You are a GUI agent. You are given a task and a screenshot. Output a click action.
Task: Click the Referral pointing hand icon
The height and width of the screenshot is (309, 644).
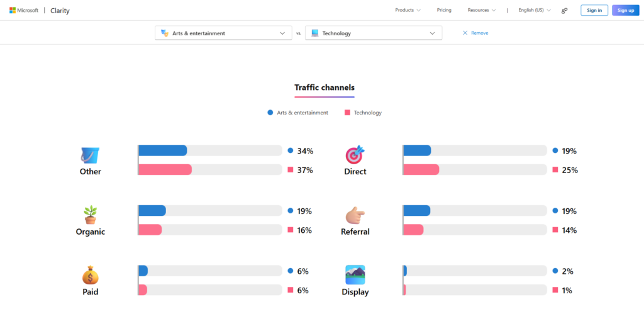(x=355, y=215)
